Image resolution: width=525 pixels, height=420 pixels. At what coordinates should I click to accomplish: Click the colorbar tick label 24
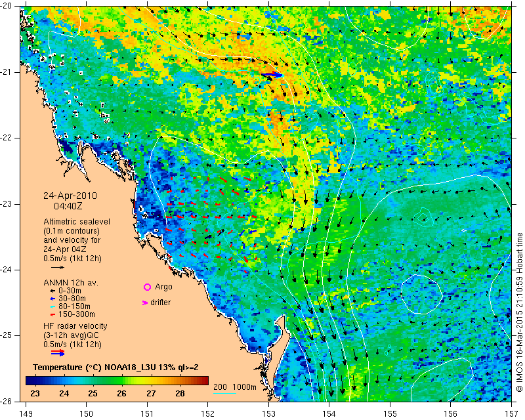pos(64,394)
